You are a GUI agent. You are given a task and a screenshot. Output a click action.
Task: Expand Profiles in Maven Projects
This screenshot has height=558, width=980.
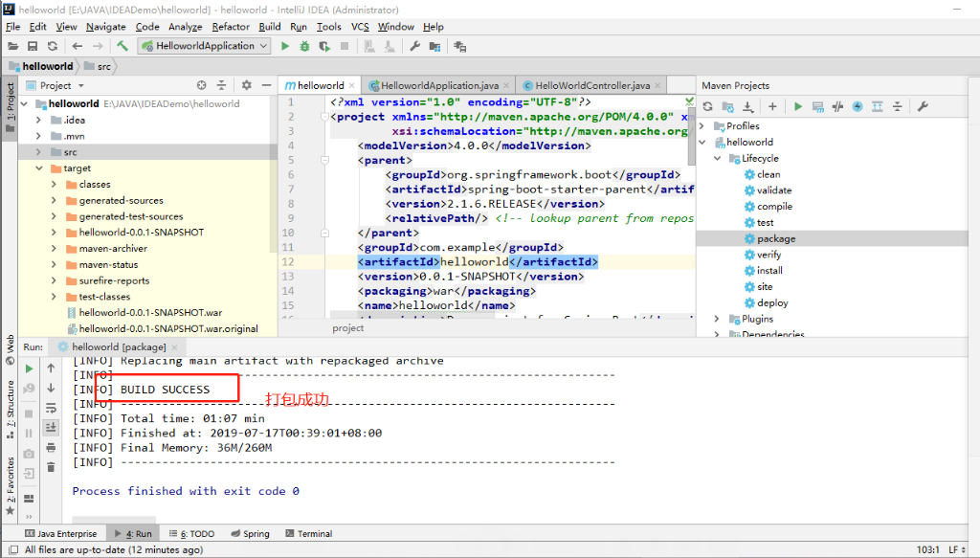(702, 126)
